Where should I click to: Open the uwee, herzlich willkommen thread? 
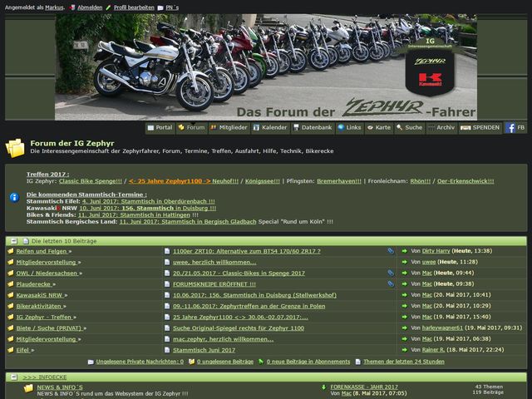tap(214, 263)
